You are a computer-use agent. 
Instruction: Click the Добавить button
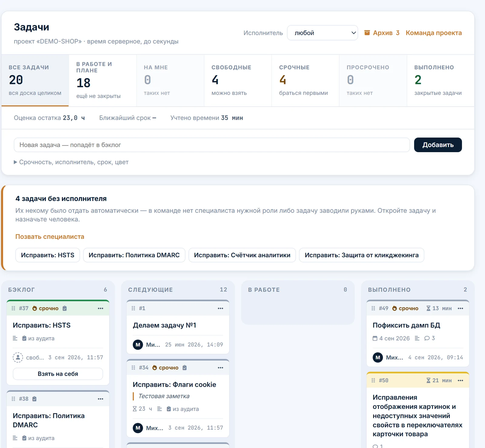click(438, 145)
